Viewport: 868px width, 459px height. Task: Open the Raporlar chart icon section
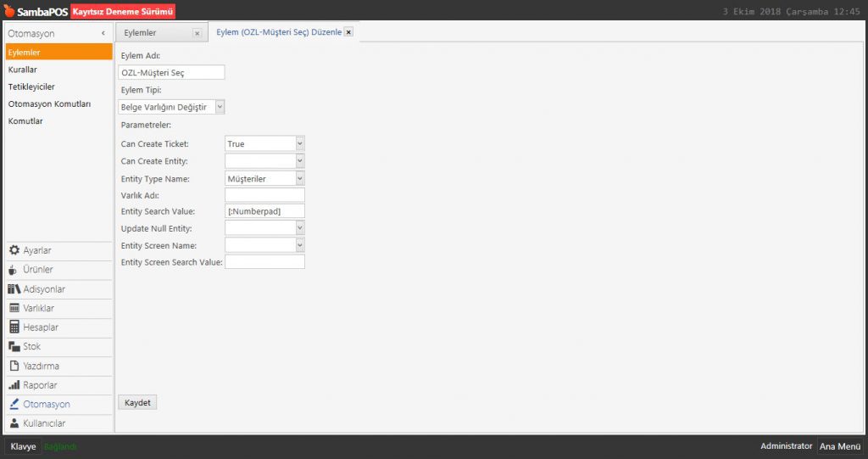14,385
